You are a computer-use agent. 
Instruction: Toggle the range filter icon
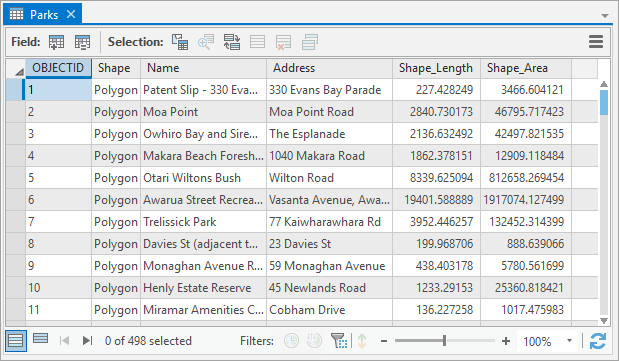pyautogui.click(x=314, y=340)
